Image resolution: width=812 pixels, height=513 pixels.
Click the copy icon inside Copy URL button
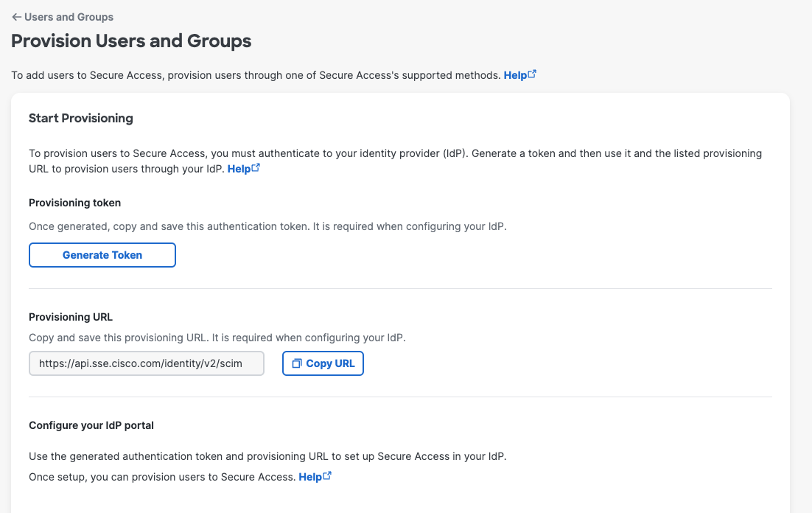(x=297, y=363)
